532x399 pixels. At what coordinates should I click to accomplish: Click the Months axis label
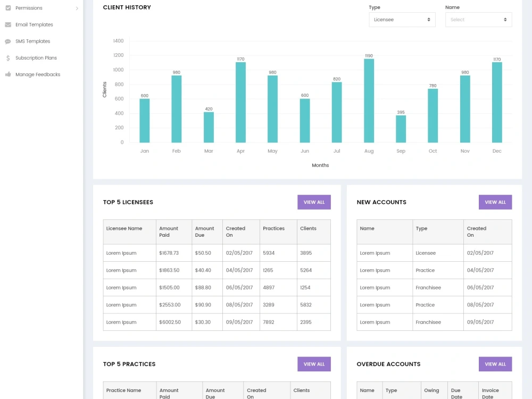pyautogui.click(x=320, y=165)
